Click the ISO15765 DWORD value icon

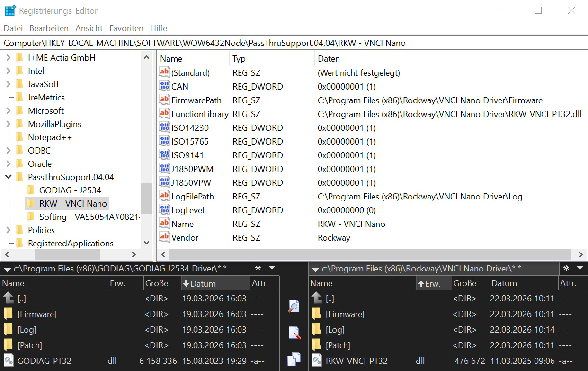[164, 141]
